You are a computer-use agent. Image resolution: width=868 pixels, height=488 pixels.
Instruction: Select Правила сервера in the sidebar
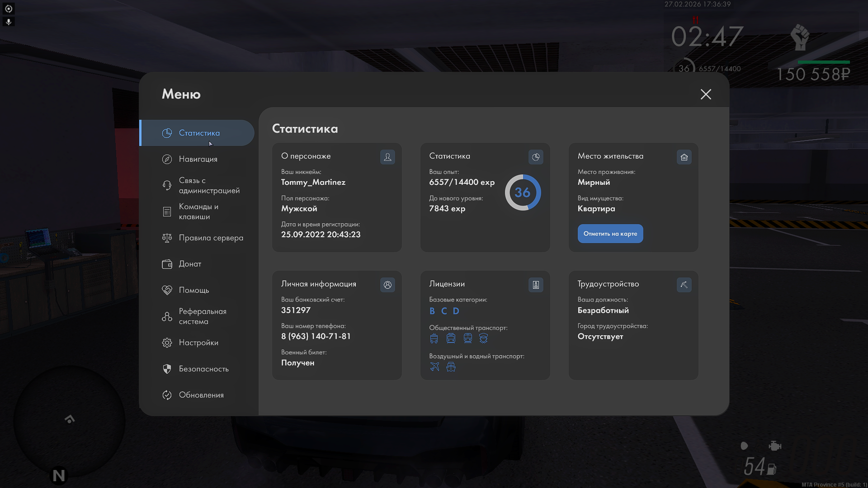coord(211,238)
